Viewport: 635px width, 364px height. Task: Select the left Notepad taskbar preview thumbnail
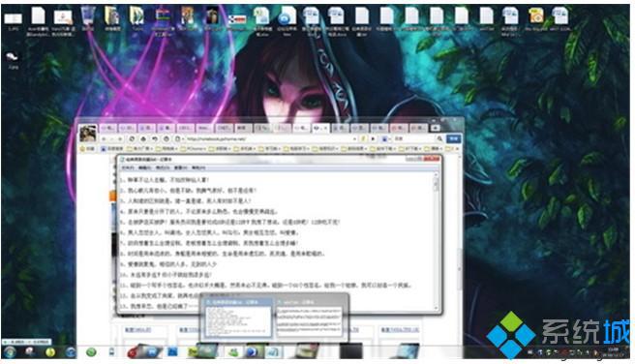click(238, 318)
